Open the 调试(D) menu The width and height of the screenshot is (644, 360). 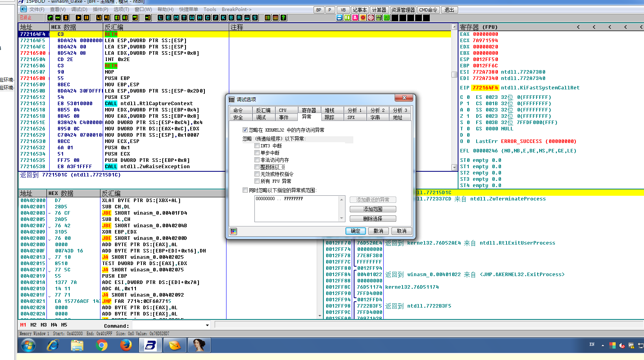point(79,9)
